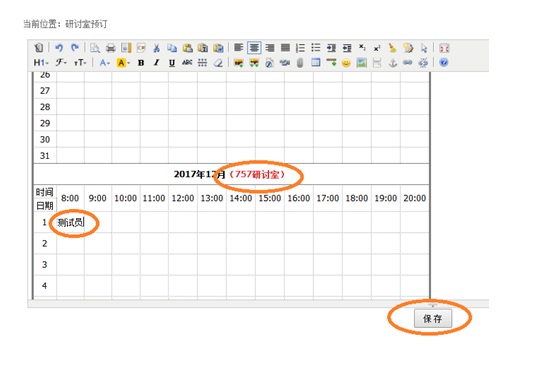This screenshot has height=370, width=551.
Task: Click the undo icon in the toolbar
Action: coord(59,47)
